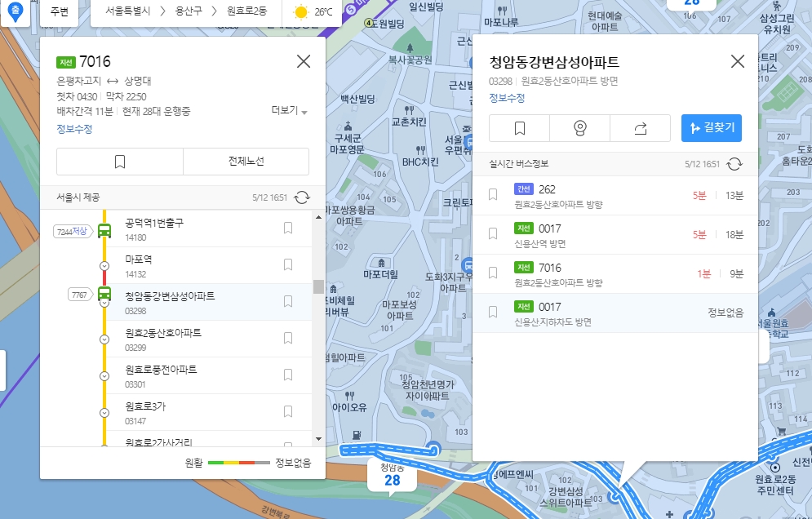Click the 주변 search button
The width and height of the screenshot is (812, 519).
[x=59, y=12]
